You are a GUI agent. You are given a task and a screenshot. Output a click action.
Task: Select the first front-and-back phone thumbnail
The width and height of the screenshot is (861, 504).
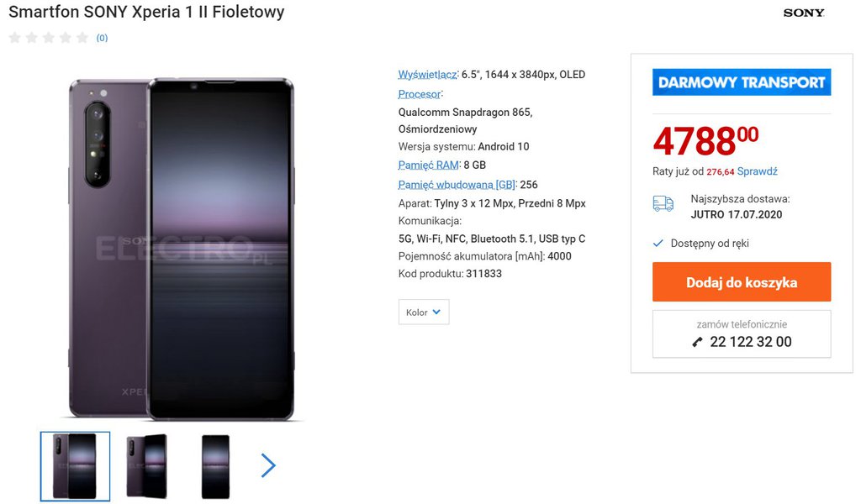(75, 466)
